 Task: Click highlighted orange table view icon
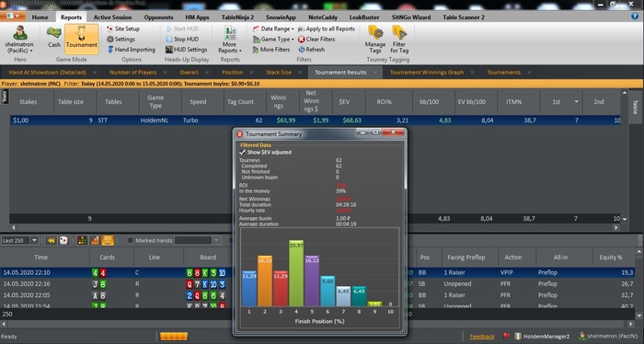(108, 241)
